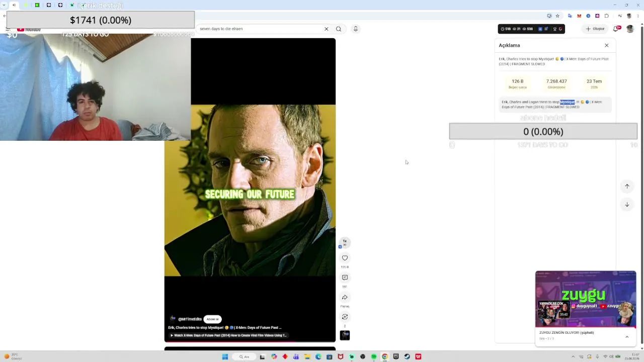The image size is (644, 362).
Task: Open Chrome three-dot menu
Action: [638, 16]
